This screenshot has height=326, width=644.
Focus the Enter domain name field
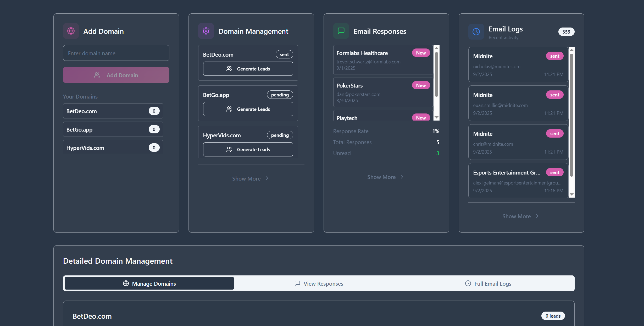point(116,53)
